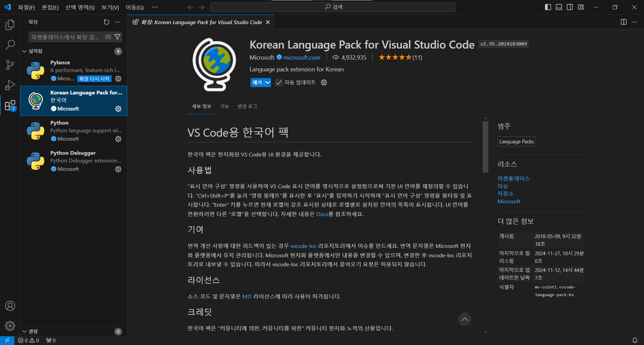
Task: Open the microsoft.com publisher link
Action: click(x=302, y=57)
